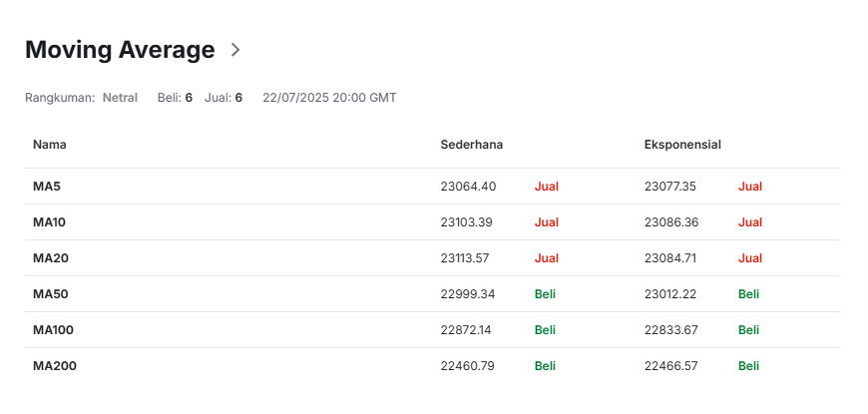868x414 pixels.
Task: Click the MA50 simple Beli signal
Action: [x=545, y=294]
